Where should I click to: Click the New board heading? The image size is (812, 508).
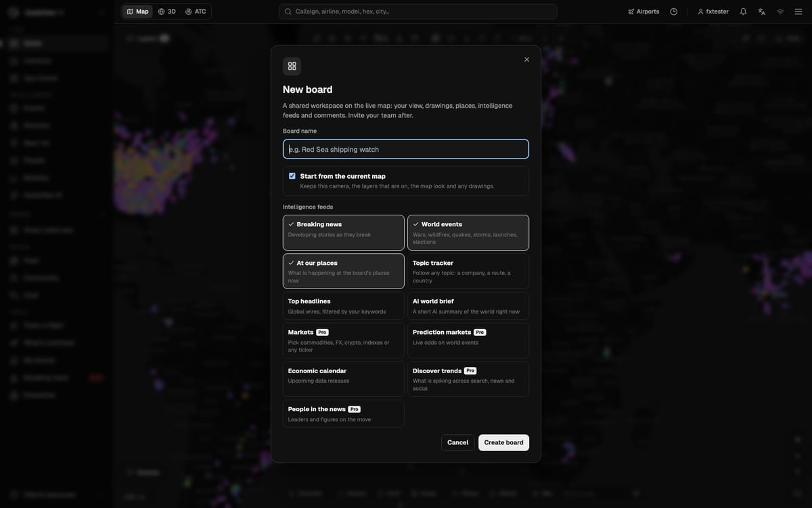click(x=308, y=89)
